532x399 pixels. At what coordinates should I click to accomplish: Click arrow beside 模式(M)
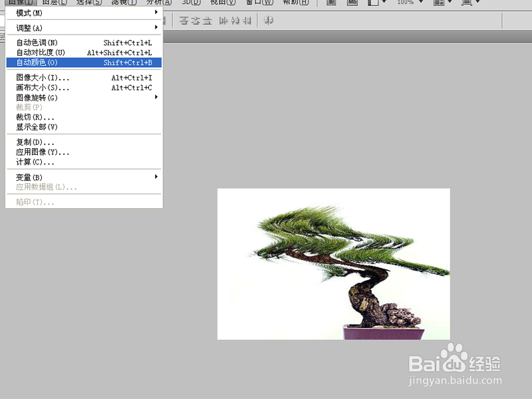(156, 12)
